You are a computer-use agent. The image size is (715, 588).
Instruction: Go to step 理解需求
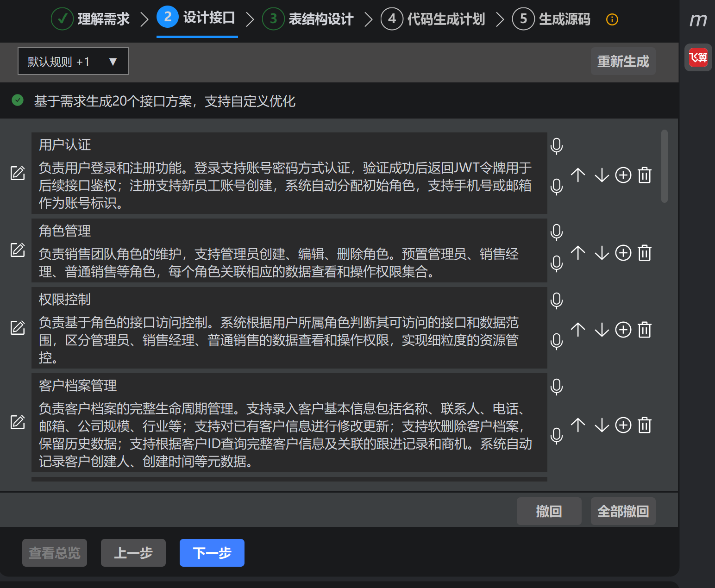90,19
